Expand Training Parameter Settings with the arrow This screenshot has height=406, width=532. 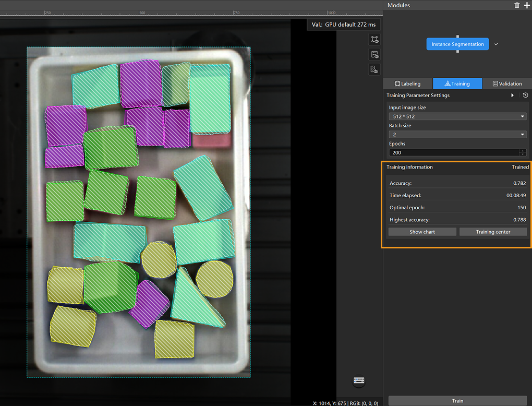pos(513,95)
